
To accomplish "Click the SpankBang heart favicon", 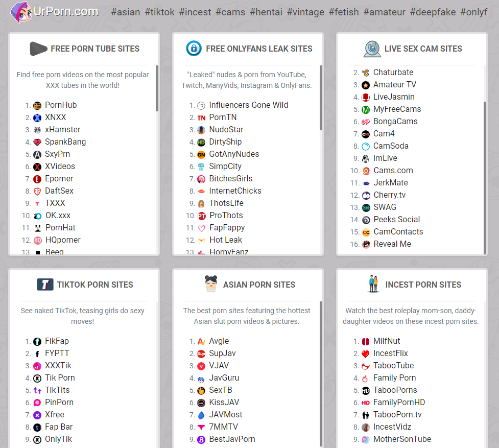I will 37,142.
